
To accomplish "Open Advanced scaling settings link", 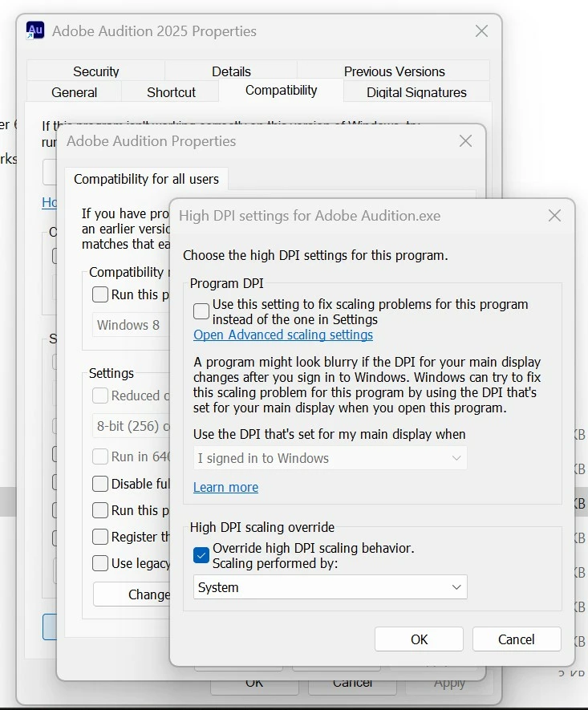I will coord(283,335).
